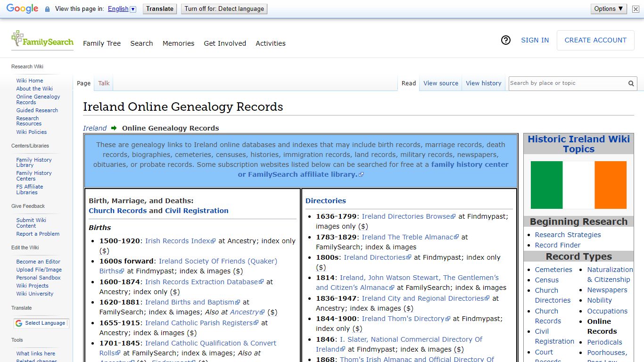Open Personal Sandbox link

tap(39, 278)
